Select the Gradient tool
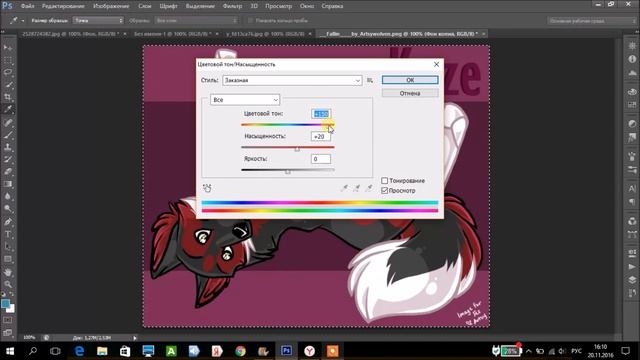The image size is (640, 360). click(8, 184)
